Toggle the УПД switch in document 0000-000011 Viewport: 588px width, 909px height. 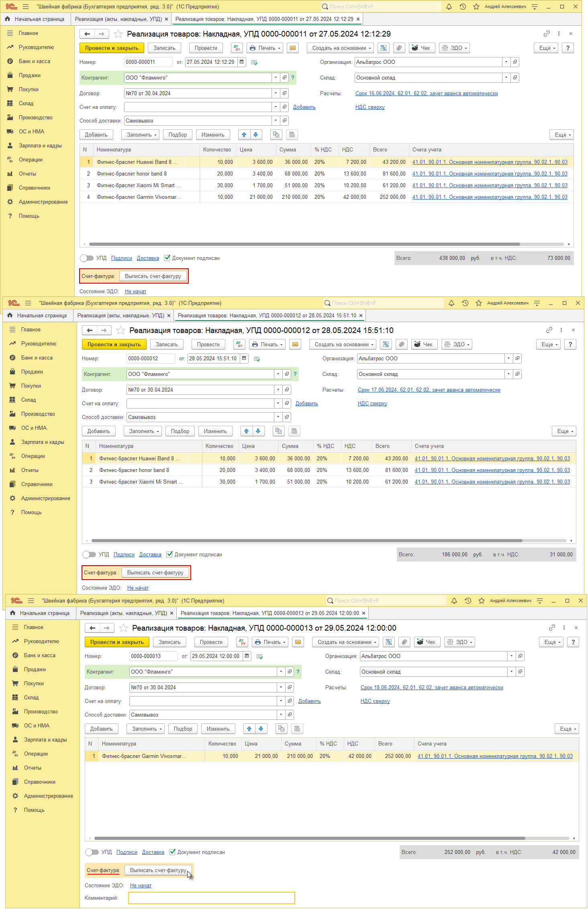click(x=86, y=258)
